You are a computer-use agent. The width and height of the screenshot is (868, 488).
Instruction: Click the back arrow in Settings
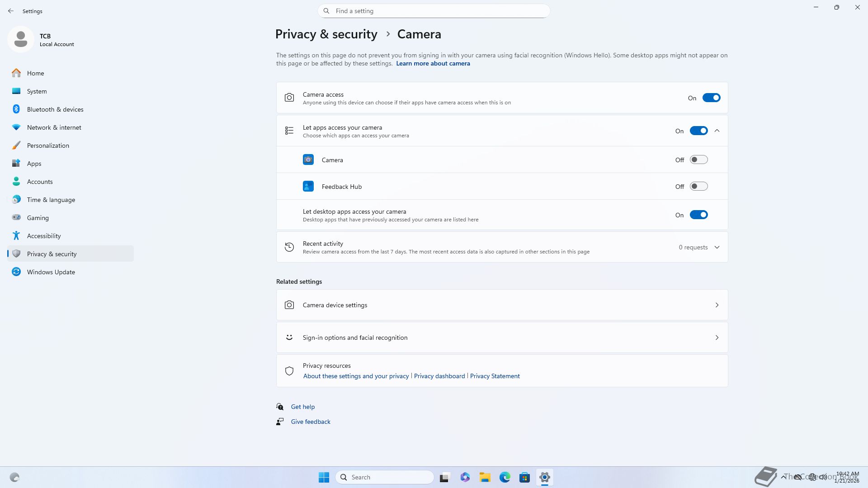[11, 11]
